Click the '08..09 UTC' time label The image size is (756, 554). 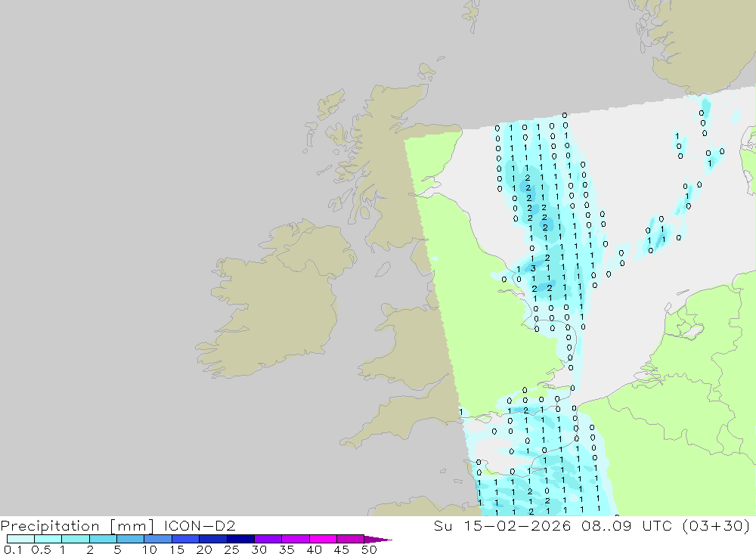point(626,525)
